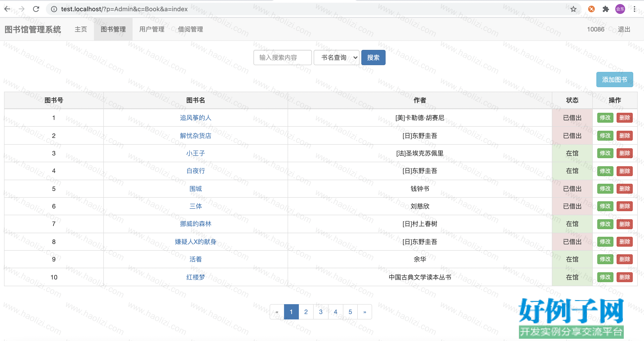Click 删除 for 解忧杂货店
The width and height of the screenshot is (644, 341).
click(x=624, y=136)
